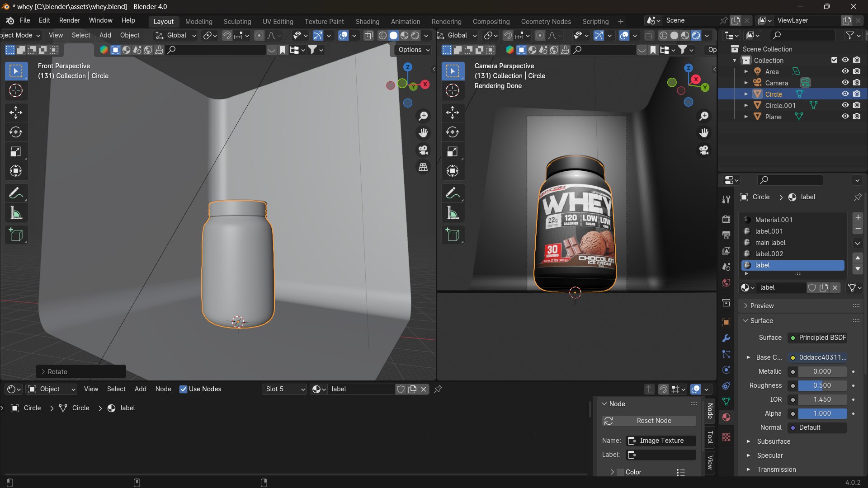
Task: Open the Global transform orientation dropdown
Action: [176, 35]
